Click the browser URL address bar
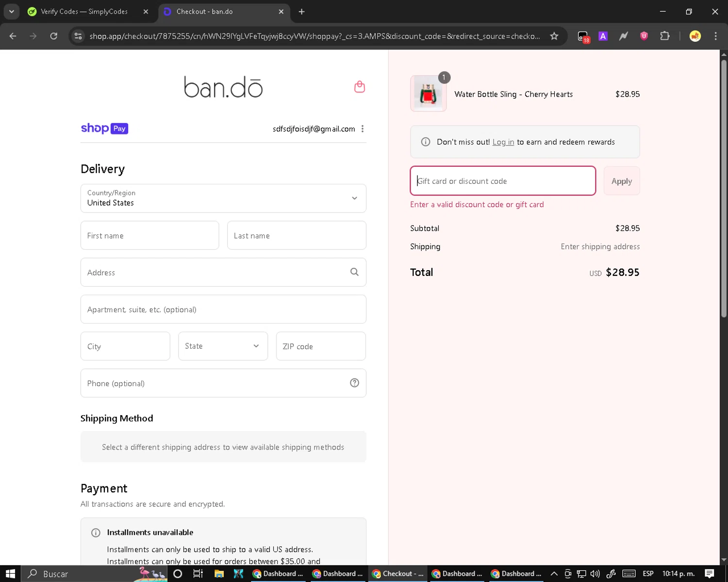Screen dimensions: 728x582 click(x=314, y=36)
